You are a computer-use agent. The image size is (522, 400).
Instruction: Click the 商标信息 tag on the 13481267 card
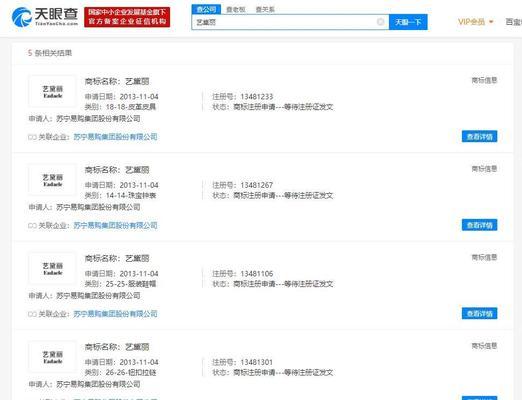(484, 169)
